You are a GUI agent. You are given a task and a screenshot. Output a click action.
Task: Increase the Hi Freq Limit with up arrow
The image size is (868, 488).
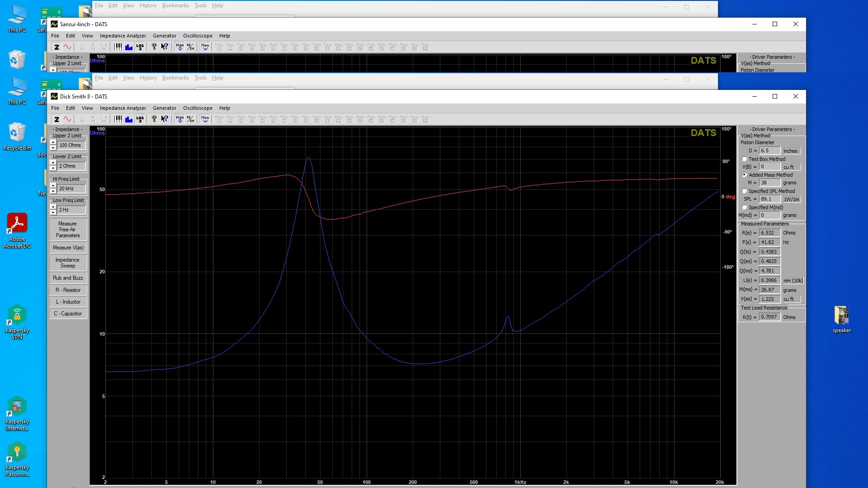pyautogui.click(x=53, y=186)
